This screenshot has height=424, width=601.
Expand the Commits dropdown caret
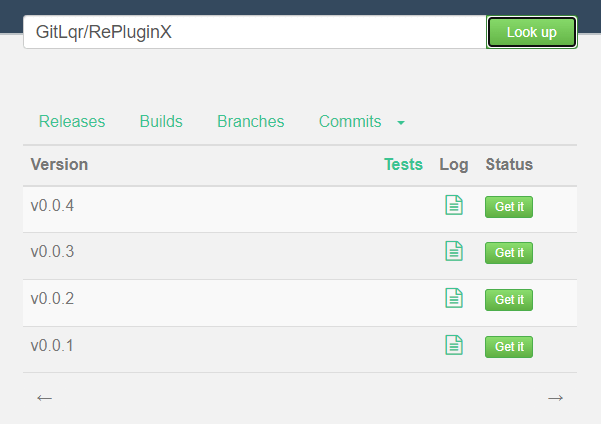[x=401, y=123]
